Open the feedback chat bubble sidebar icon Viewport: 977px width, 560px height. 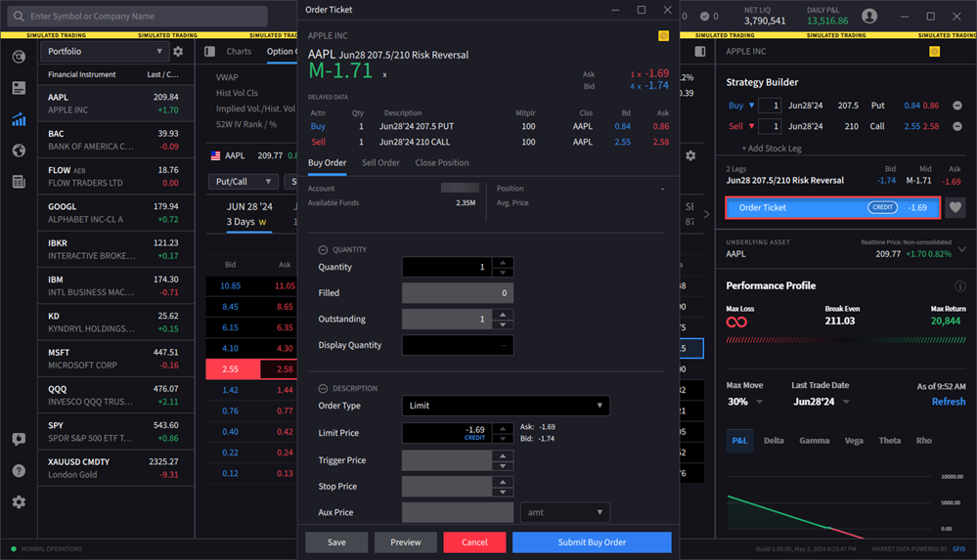pos(19,439)
